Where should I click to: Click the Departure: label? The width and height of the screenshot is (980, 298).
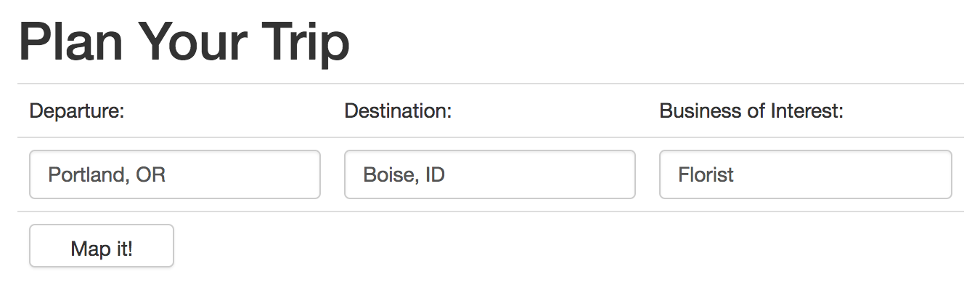[x=77, y=111]
